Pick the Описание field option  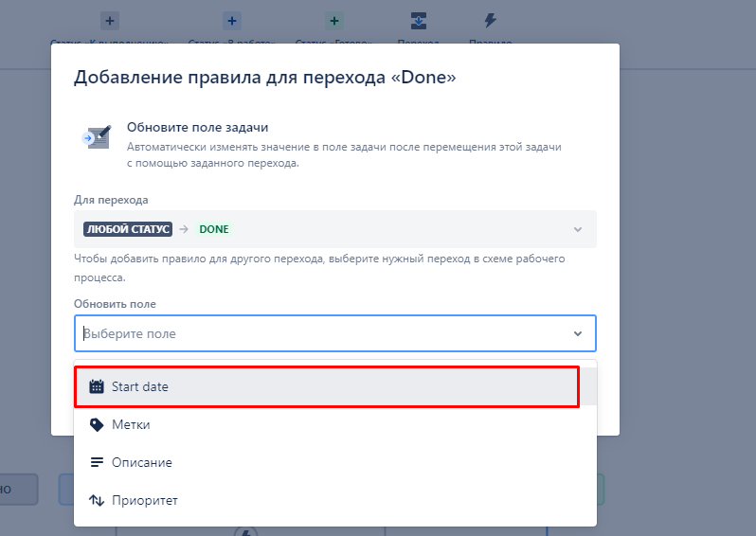click(x=335, y=462)
